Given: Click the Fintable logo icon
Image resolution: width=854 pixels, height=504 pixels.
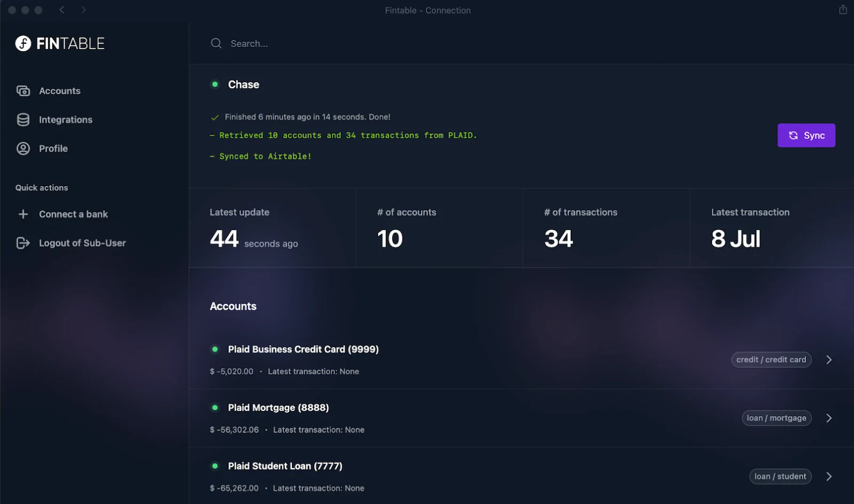Looking at the screenshot, I should (23, 43).
